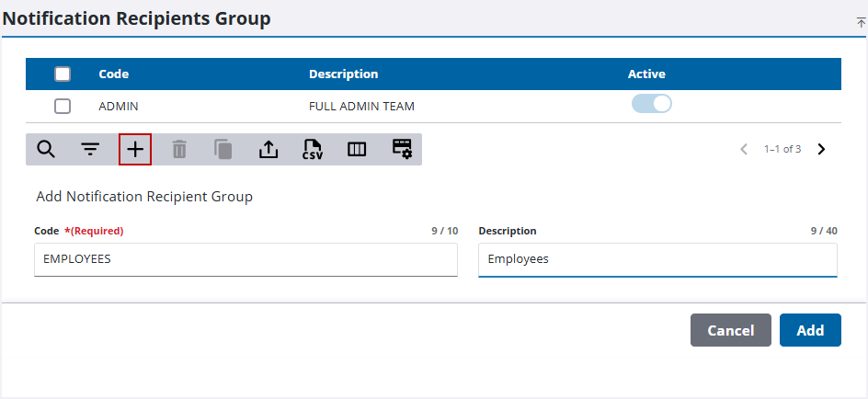Viewport: 868px width, 399px height.
Task: Click the plus icon to add a group
Action: pos(135,150)
